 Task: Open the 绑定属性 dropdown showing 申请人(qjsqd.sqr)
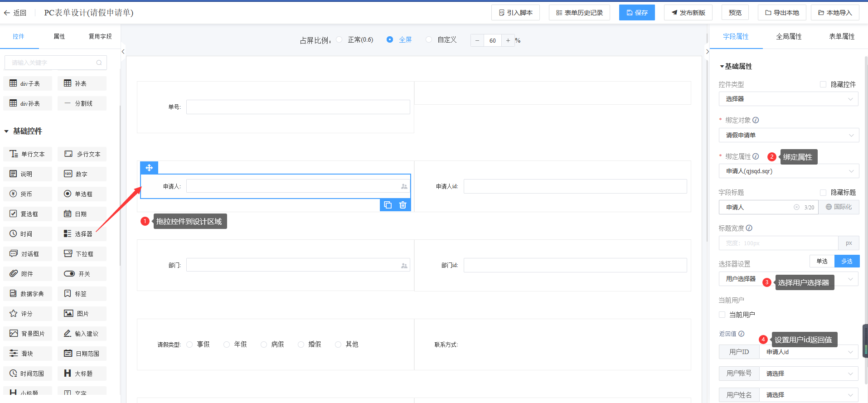click(788, 171)
